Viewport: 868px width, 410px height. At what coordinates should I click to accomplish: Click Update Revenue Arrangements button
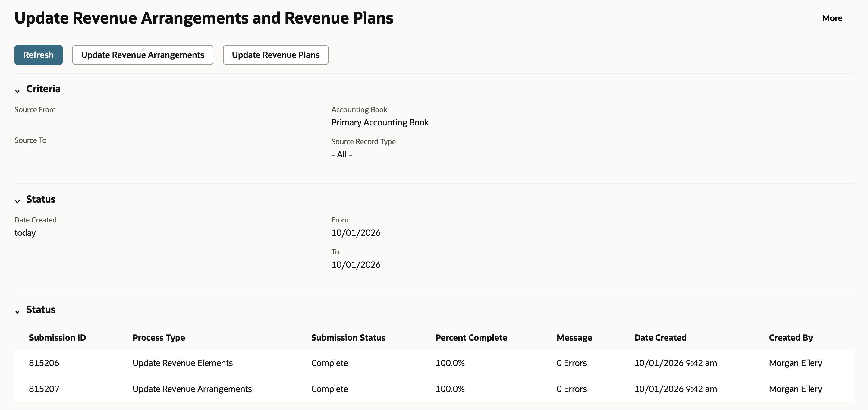click(143, 55)
